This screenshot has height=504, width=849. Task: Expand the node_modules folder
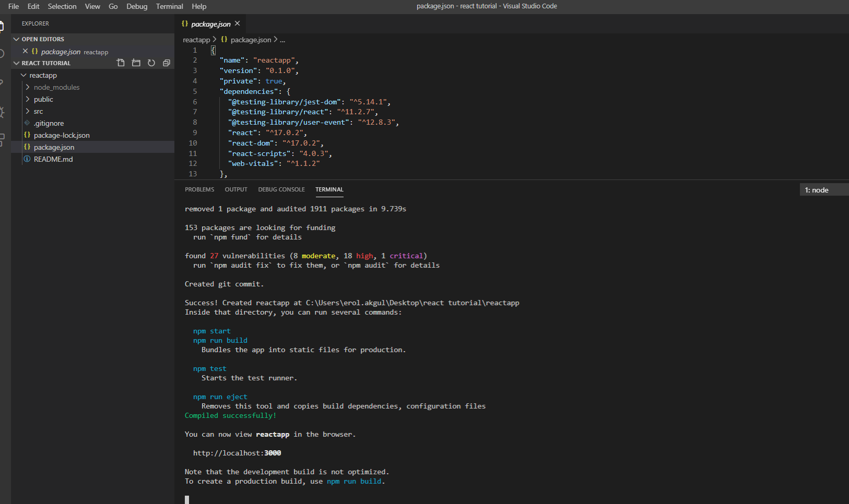[56, 88]
